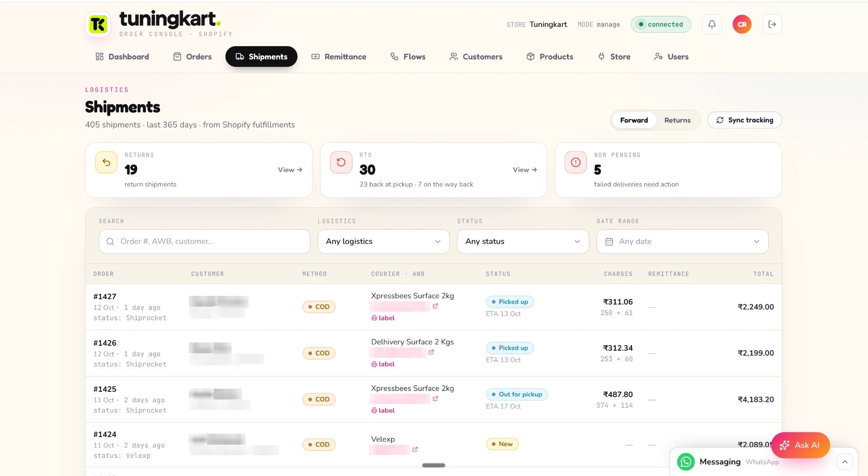Viewport: 868px width, 476px height.
Task: Open the Flows tab
Action: pyautogui.click(x=408, y=57)
